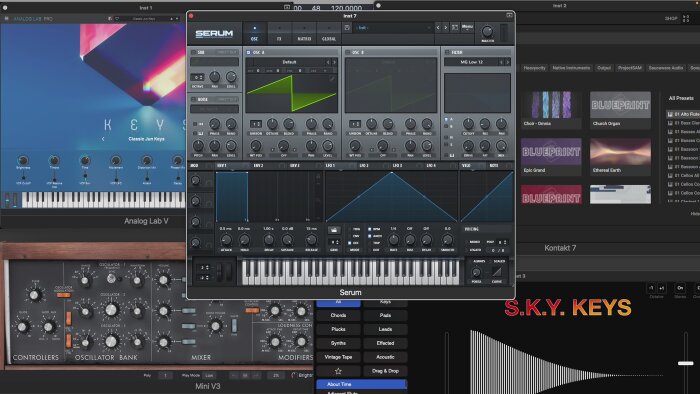Select the Plucks category button
This screenshot has height=394, width=700.
(338, 329)
